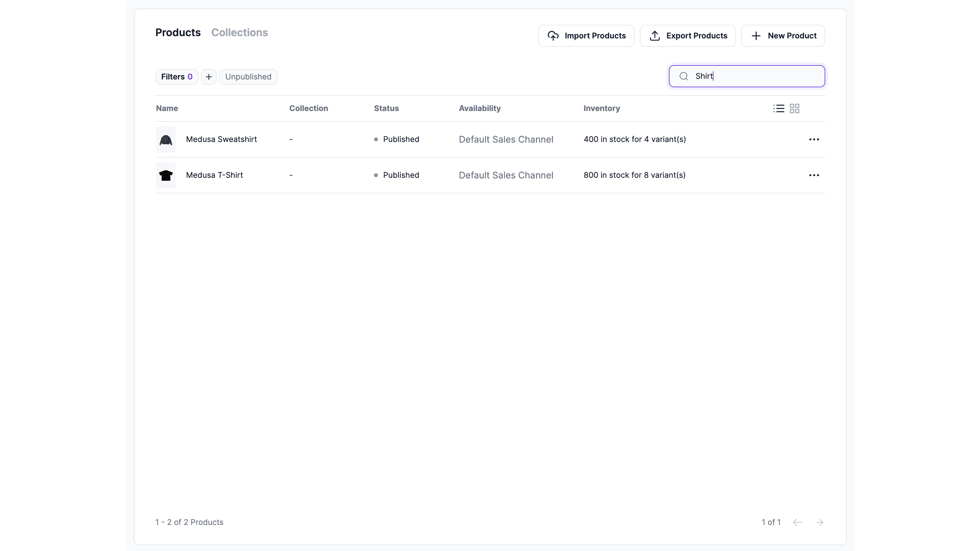This screenshot has width=980, height=551.
Task: Navigate to next page arrow
Action: click(820, 522)
